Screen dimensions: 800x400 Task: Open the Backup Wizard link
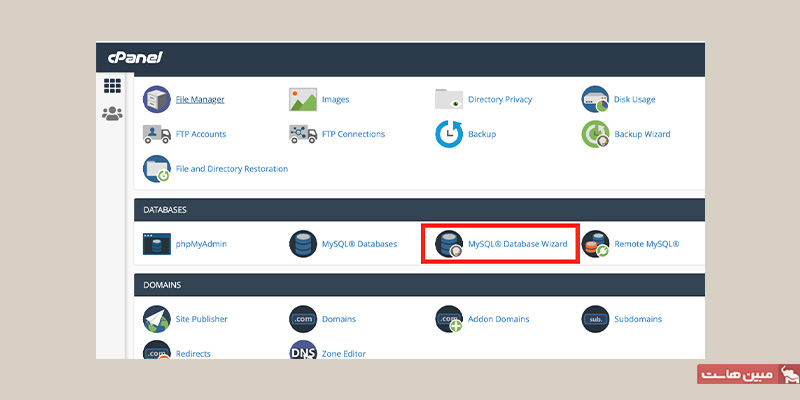click(642, 134)
